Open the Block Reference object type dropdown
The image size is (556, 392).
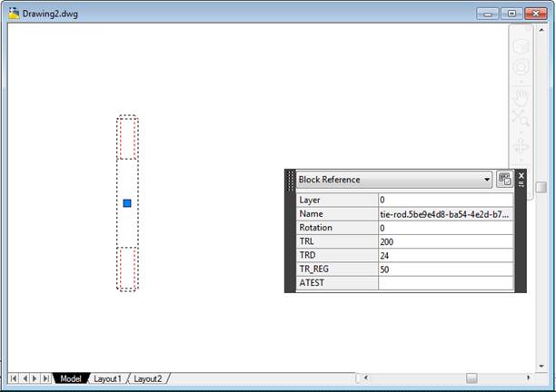487,180
